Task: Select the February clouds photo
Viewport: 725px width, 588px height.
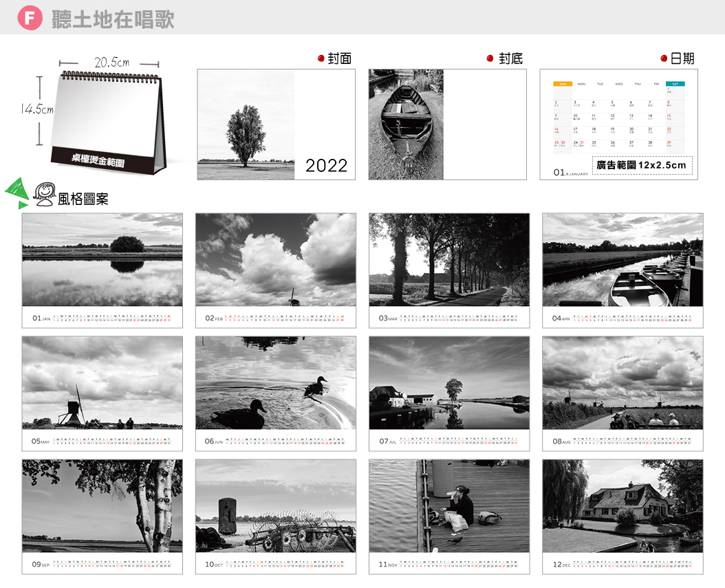Action: click(x=276, y=260)
